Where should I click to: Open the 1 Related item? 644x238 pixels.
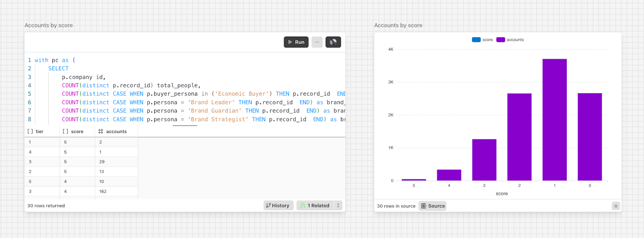pyautogui.click(x=316, y=205)
